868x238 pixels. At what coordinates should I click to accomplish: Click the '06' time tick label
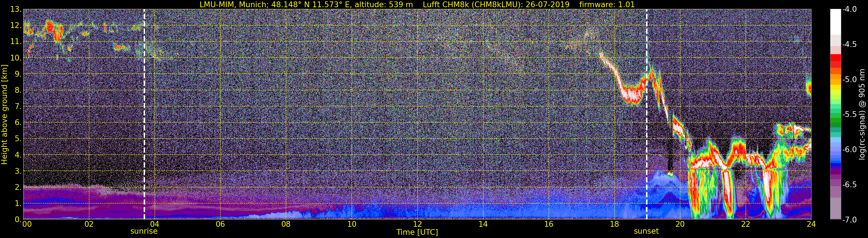coord(220,224)
